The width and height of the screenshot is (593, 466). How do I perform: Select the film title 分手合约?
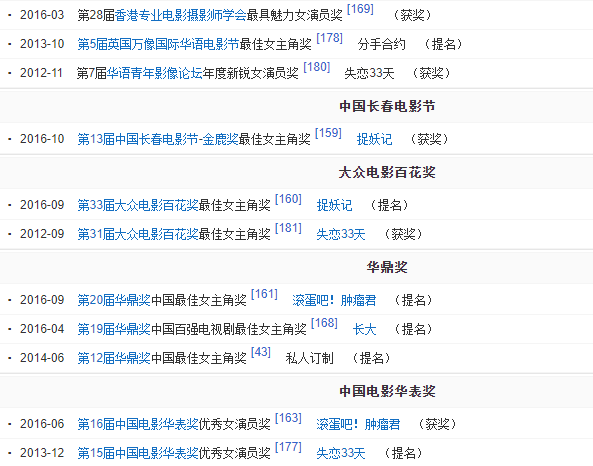pos(382,44)
